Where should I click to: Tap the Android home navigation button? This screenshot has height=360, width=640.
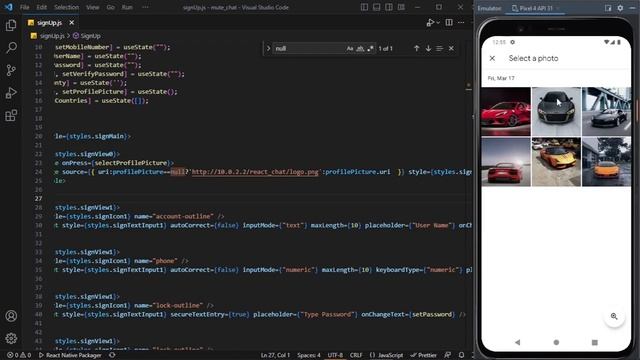coord(556,342)
